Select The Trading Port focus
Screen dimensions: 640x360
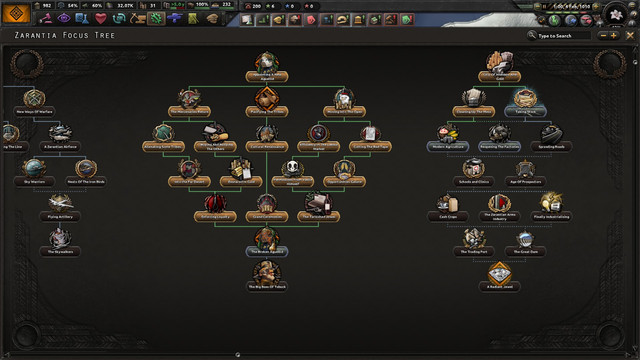[x=473, y=243]
